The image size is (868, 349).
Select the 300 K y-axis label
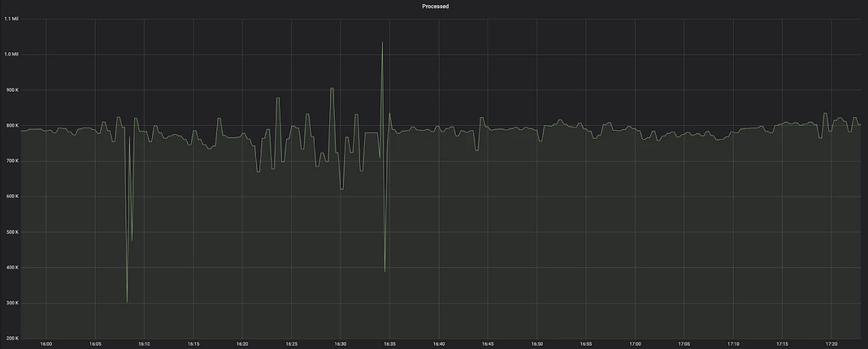12,303
